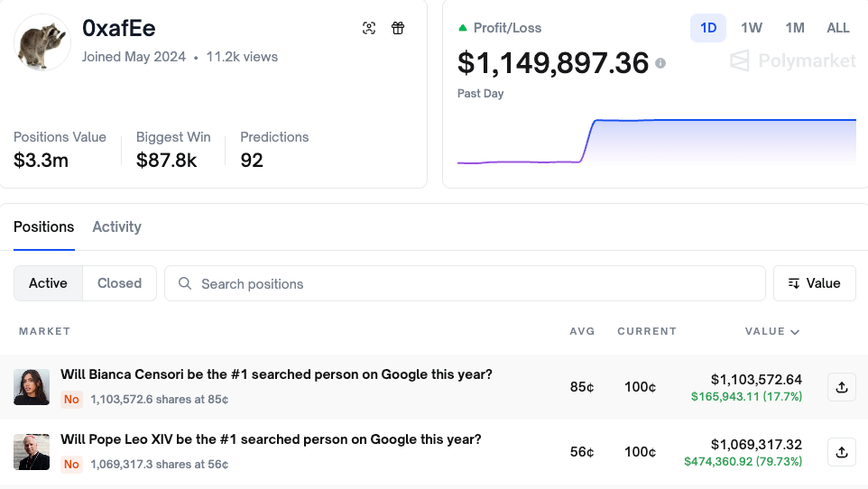Open the Value sort dropdown
Image resolution: width=868 pixels, height=489 pixels.
point(814,283)
